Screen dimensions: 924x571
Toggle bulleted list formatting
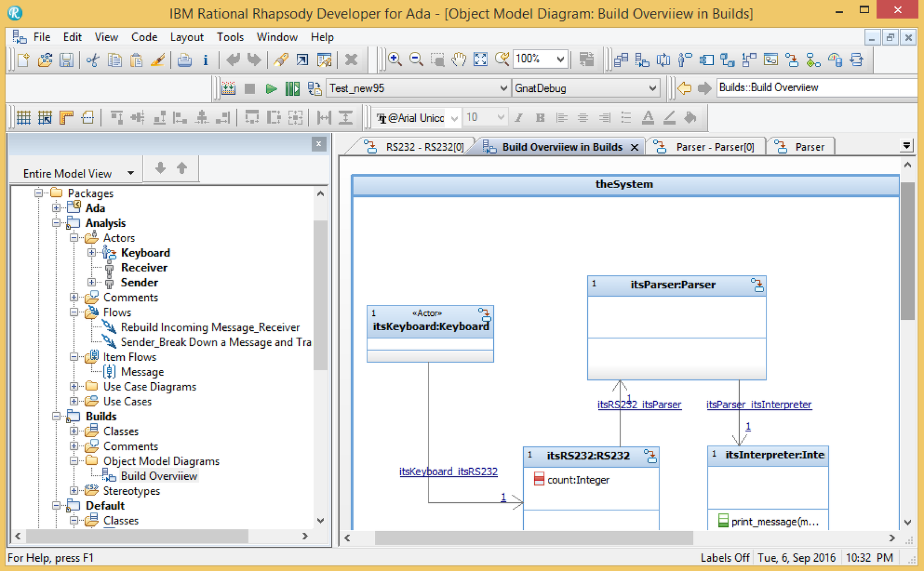[626, 118]
